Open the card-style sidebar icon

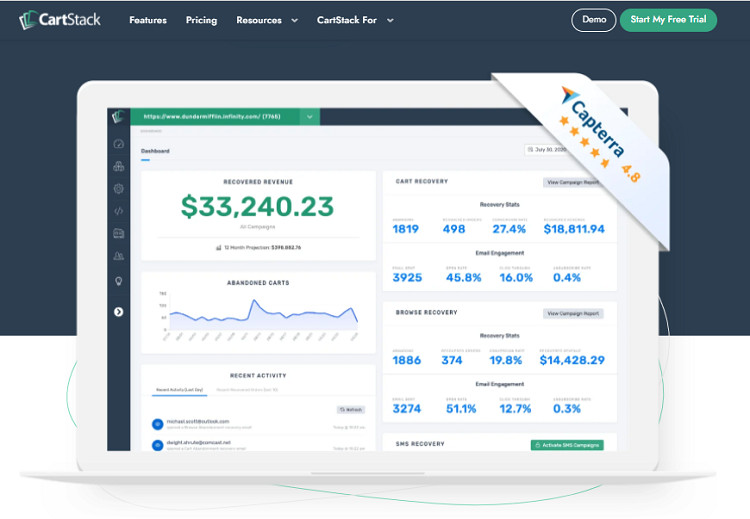pos(119,233)
